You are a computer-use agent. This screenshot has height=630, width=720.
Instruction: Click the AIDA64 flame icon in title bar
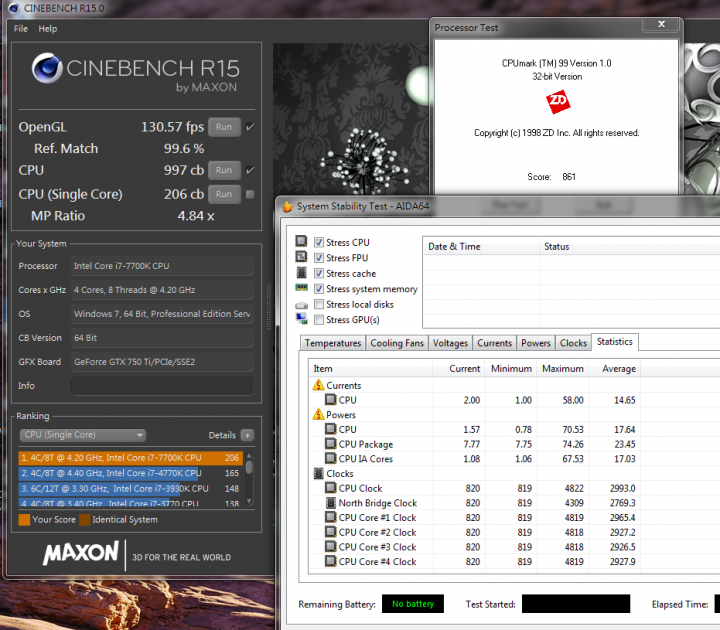(287, 207)
